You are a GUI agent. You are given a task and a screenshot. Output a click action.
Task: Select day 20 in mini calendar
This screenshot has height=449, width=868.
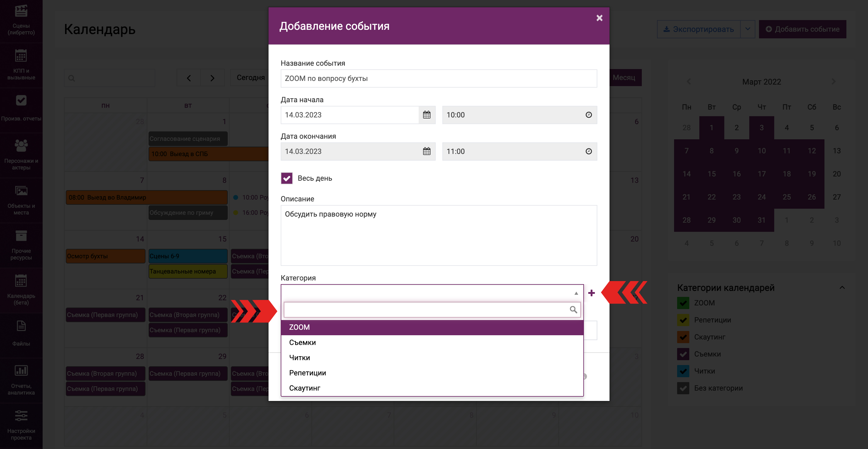click(x=837, y=174)
